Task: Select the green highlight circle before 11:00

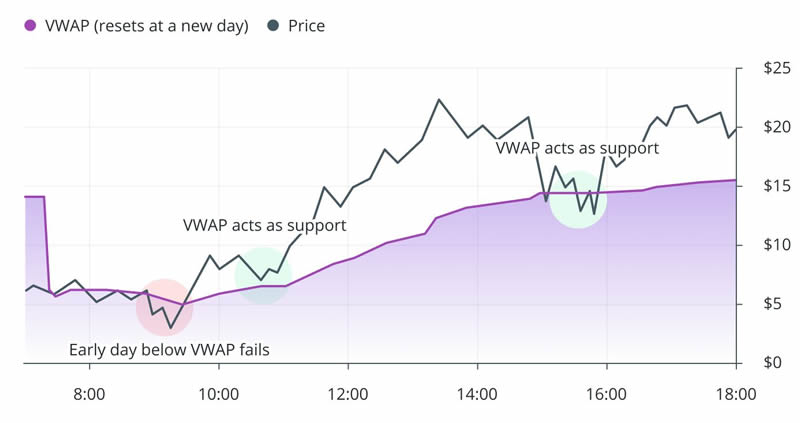Action: pos(263,275)
